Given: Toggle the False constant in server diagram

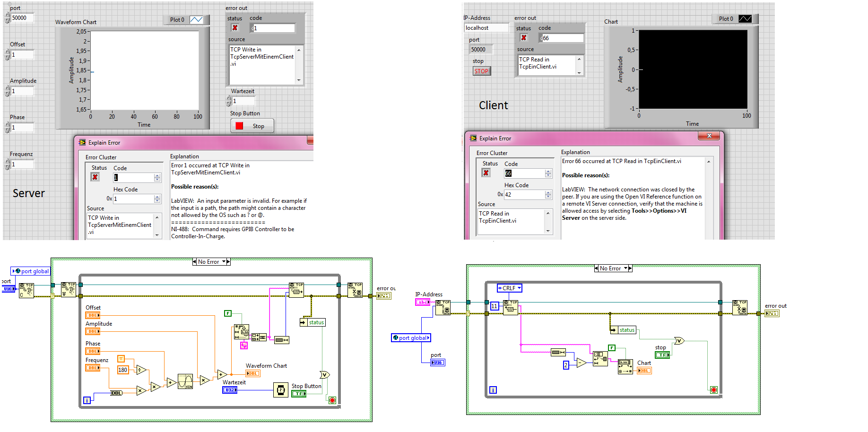Looking at the screenshot, I should tap(228, 313).
